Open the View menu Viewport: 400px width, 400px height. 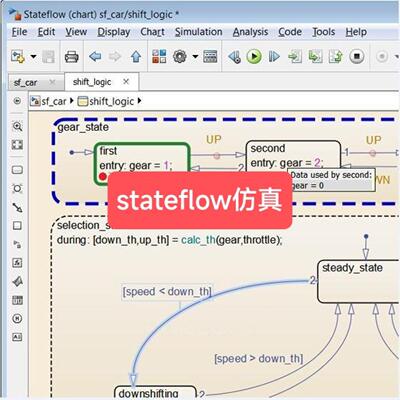(76, 32)
